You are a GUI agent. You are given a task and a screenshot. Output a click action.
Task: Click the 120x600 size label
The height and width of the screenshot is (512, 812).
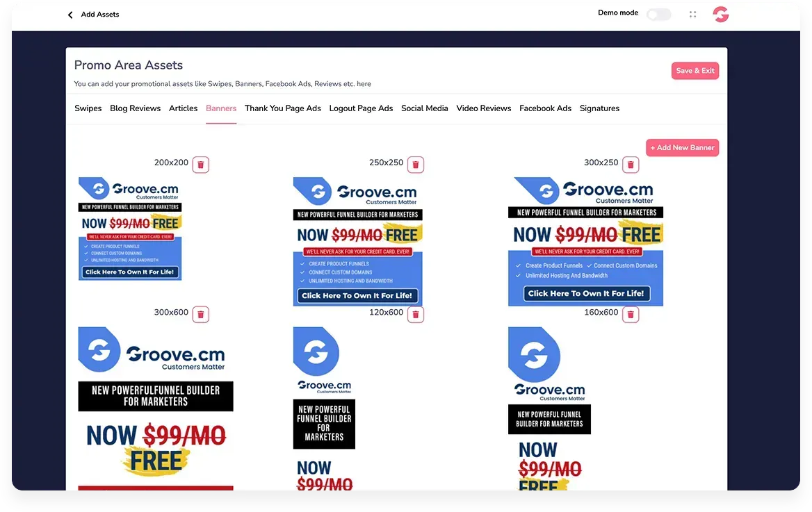click(x=387, y=312)
